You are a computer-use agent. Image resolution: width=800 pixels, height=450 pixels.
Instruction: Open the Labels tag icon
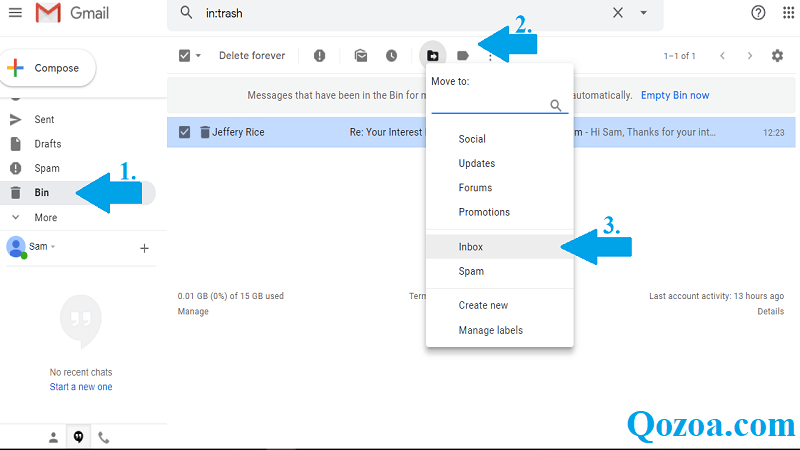(x=463, y=56)
